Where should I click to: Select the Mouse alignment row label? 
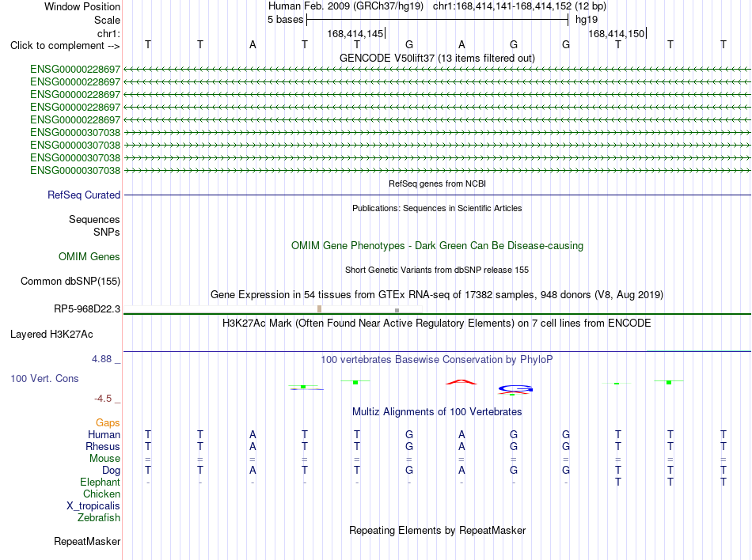pos(104,459)
